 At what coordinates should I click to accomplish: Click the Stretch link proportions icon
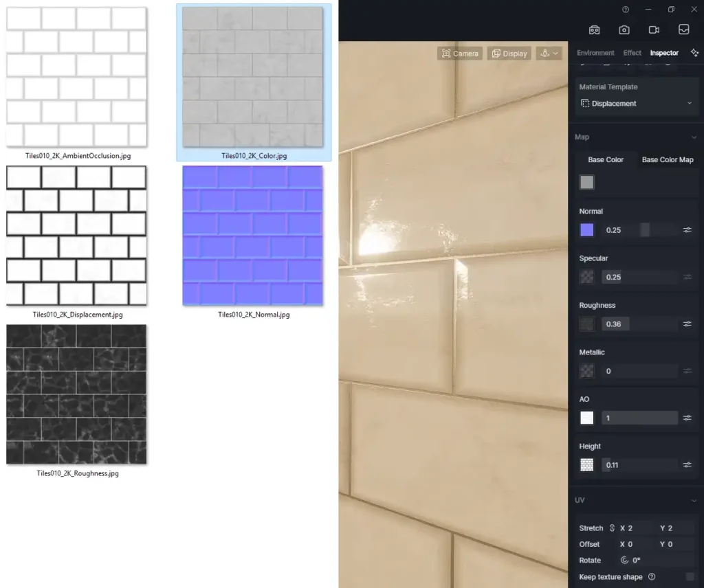610,528
